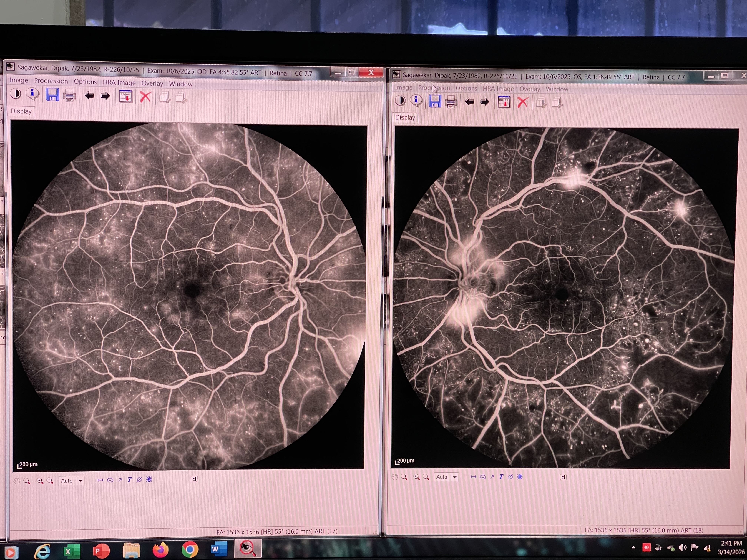747x560 pixels.
Task: Print the OD image
Action: [69, 96]
